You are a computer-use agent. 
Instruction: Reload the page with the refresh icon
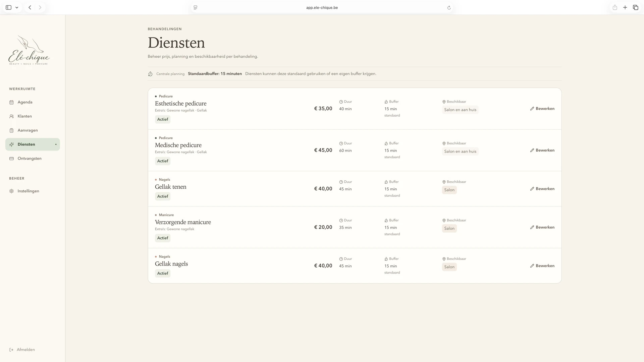[x=449, y=8]
